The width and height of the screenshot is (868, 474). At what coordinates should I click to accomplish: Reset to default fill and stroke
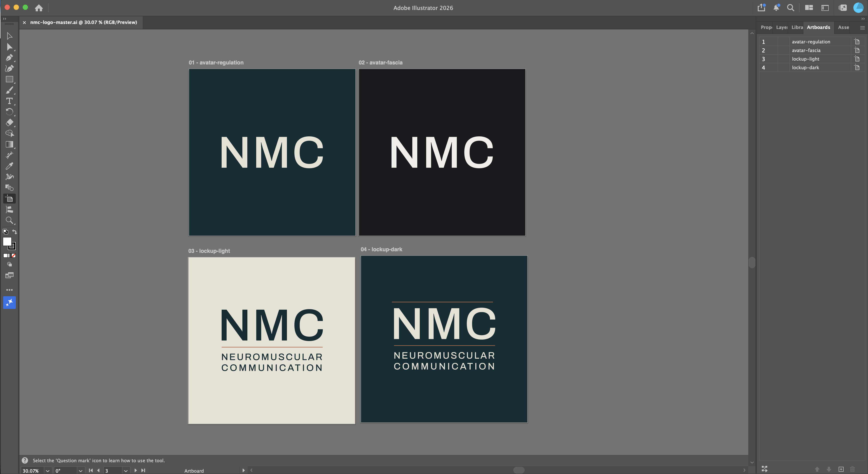pyautogui.click(x=5, y=231)
